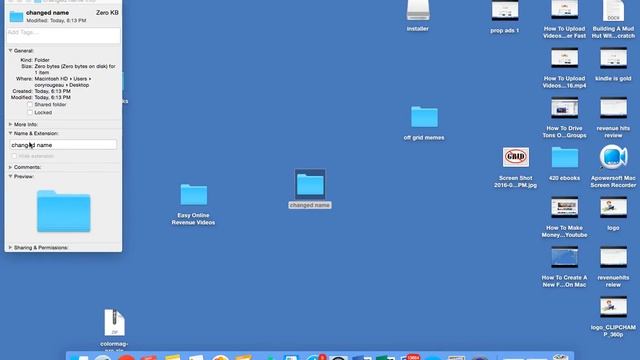
Task: Select 'How To Upload Videos...16.mp4' file
Action: coord(564,58)
